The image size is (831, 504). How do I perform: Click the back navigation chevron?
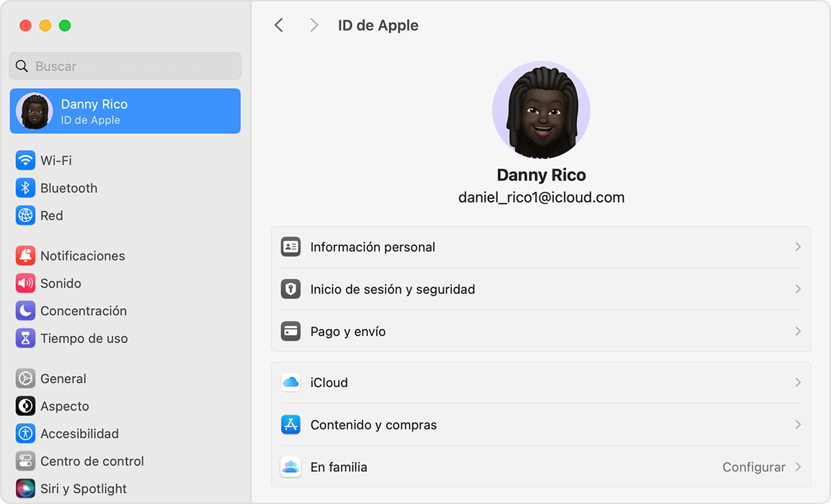tap(279, 25)
